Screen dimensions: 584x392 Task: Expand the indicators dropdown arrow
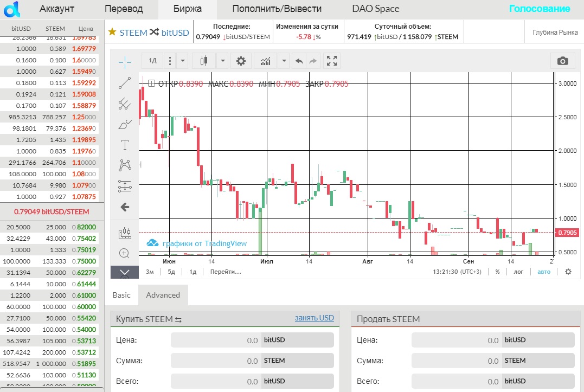pyautogui.click(x=284, y=61)
